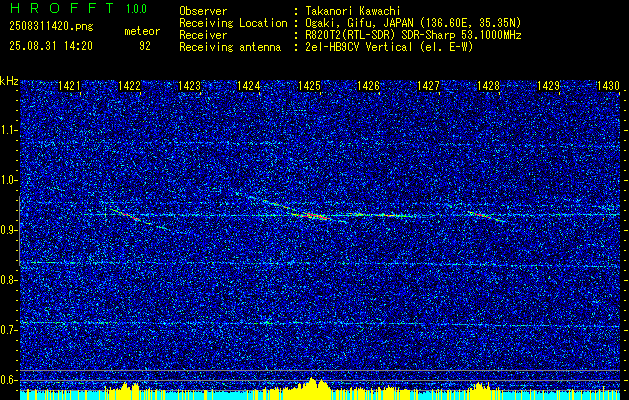Click the 1.0 frequency axis label

click(9, 181)
